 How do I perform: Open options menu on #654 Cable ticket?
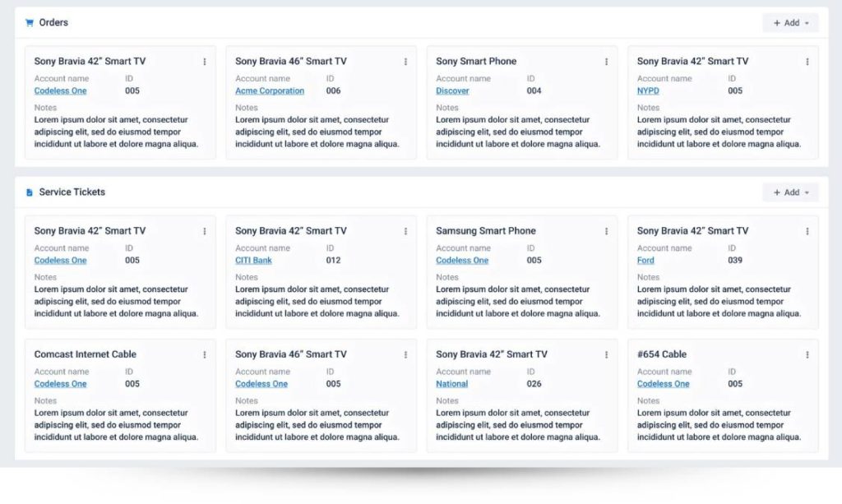pos(807,355)
